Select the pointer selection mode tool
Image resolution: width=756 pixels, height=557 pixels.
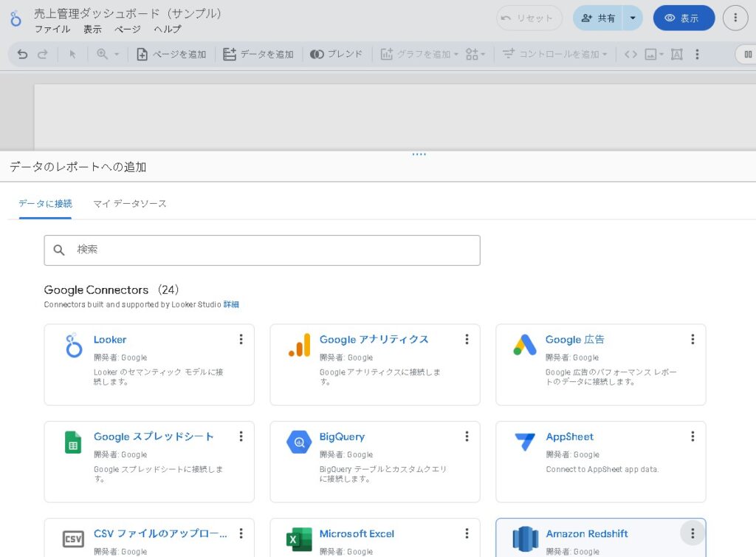coord(72,54)
